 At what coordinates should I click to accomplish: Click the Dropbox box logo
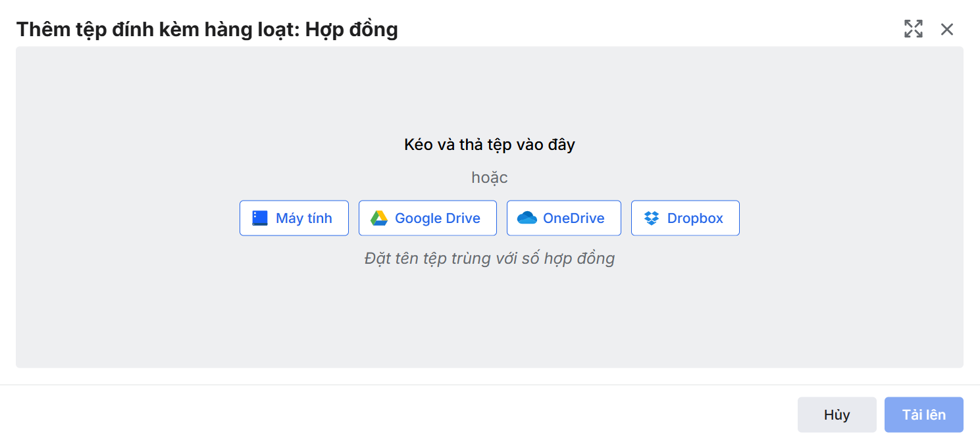pos(651,218)
